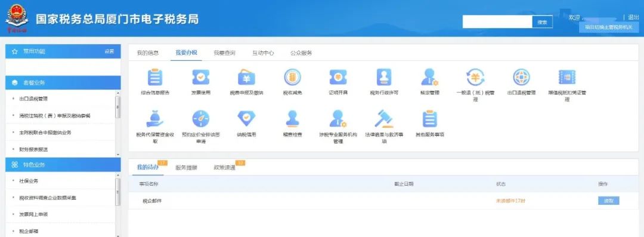This screenshot has width=644, height=237.
Task: Click the 未读邮件17封 status text
Action: 510,201
